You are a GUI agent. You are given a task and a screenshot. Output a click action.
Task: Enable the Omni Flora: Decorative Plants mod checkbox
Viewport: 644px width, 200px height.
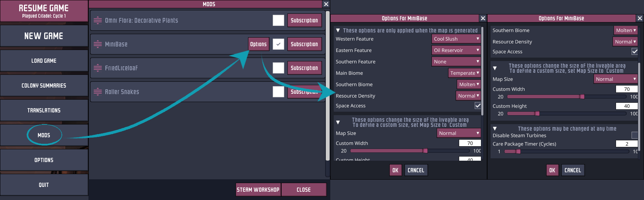point(278,20)
